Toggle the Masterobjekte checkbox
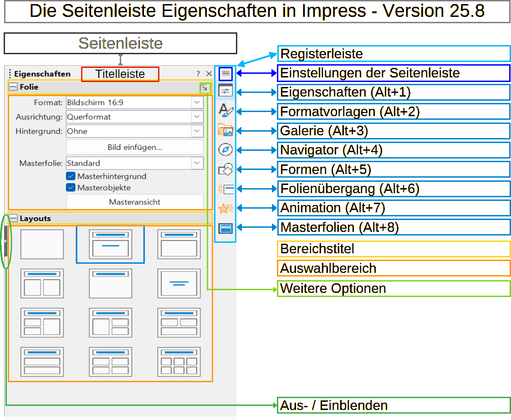This screenshot has width=511, height=420. click(x=71, y=188)
